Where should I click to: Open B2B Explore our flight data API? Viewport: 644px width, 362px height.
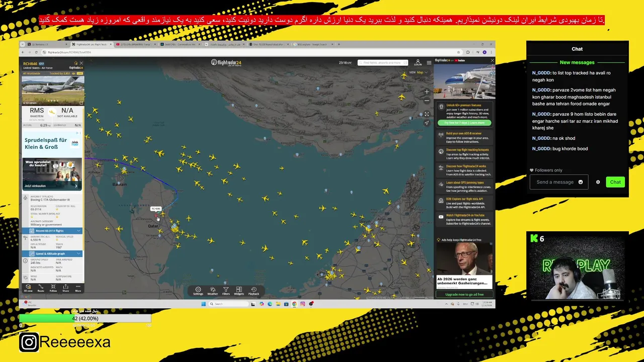464,203
